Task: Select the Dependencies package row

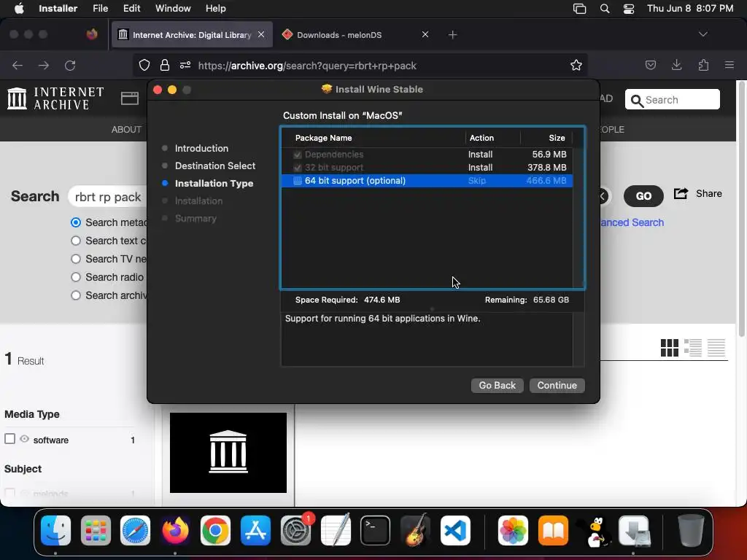Action: [427, 155]
